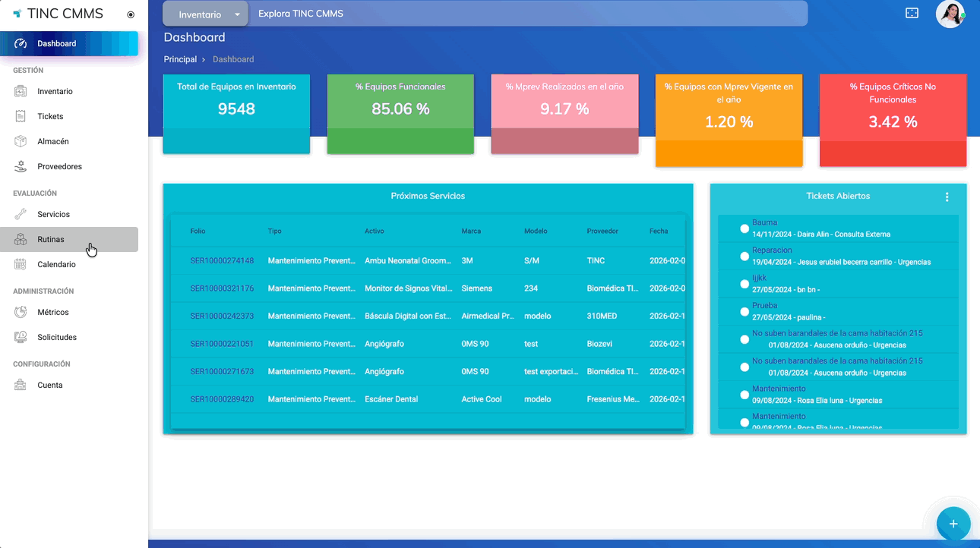Open the Inventario search category dropdown
The width and height of the screenshot is (980, 548).
tap(206, 14)
